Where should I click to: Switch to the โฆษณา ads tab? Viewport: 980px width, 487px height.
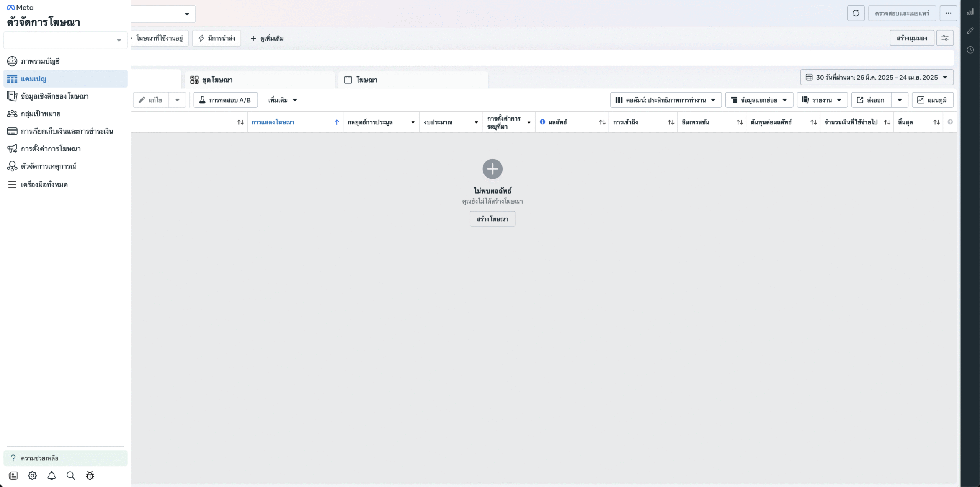[366, 80]
